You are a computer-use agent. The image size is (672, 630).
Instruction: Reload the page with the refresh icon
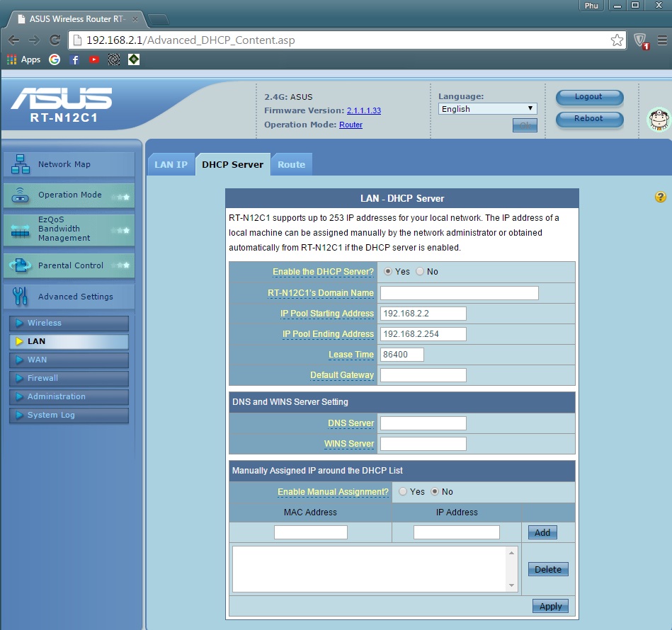tap(55, 40)
